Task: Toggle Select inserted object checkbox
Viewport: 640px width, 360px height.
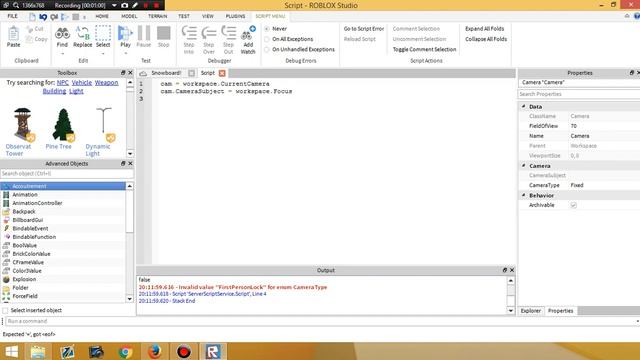Action: coord(5,311)
